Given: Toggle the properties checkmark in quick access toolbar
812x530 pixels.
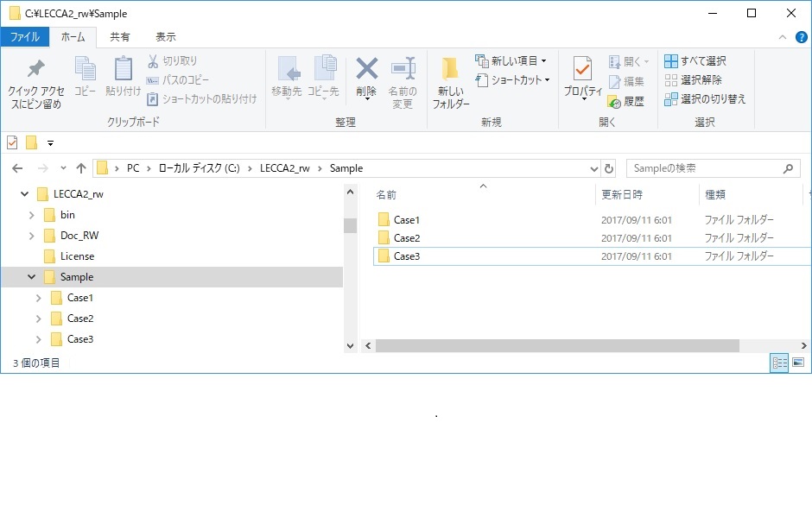Looking at the screenshot, I should (x=12, y=142).
